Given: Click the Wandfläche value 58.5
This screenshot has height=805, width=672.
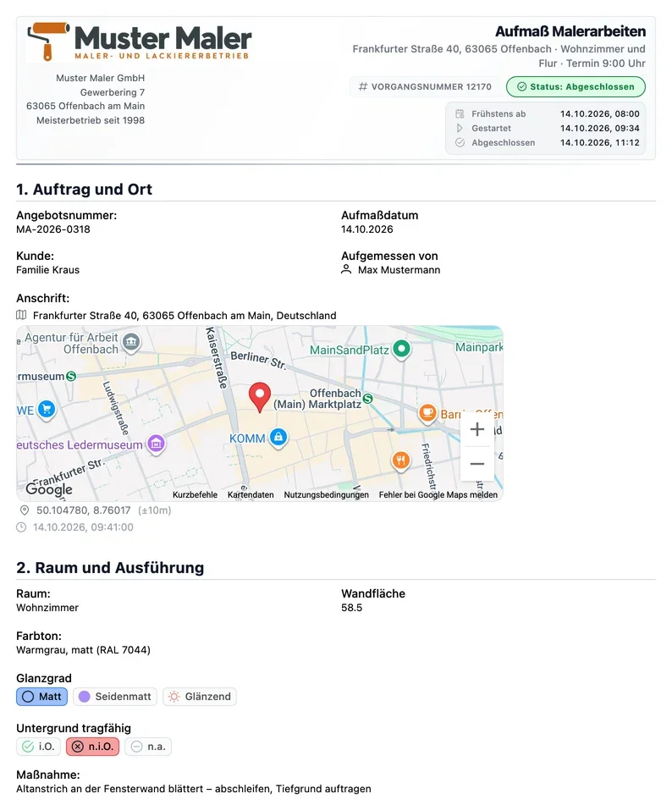Looking at the screenshot, I should pos(352,608).
